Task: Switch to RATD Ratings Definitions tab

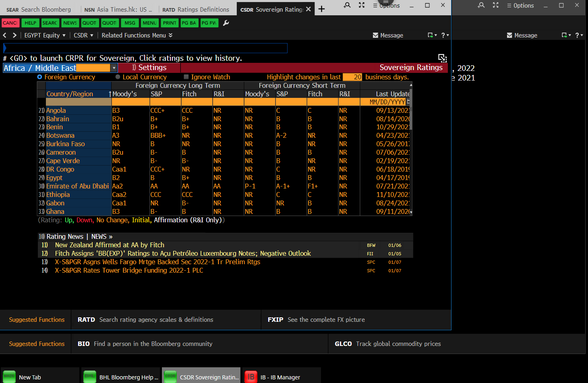Action: 196,10
